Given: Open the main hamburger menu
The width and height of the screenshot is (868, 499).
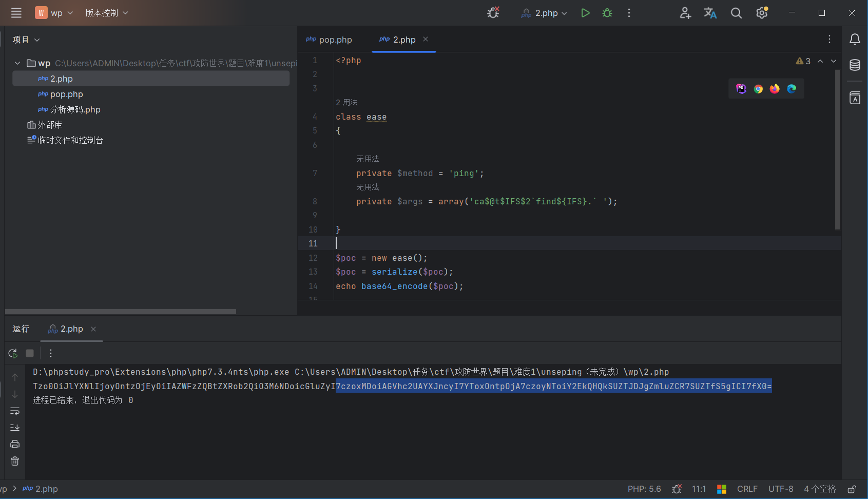Looking at the screenshot, I should click(x=16, y=13).
